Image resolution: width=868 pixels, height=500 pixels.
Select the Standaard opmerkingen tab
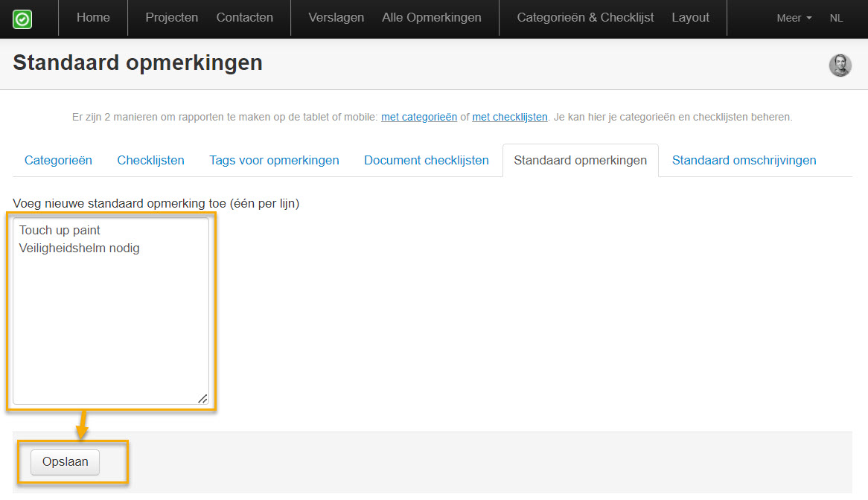click(x=580, y=161)
